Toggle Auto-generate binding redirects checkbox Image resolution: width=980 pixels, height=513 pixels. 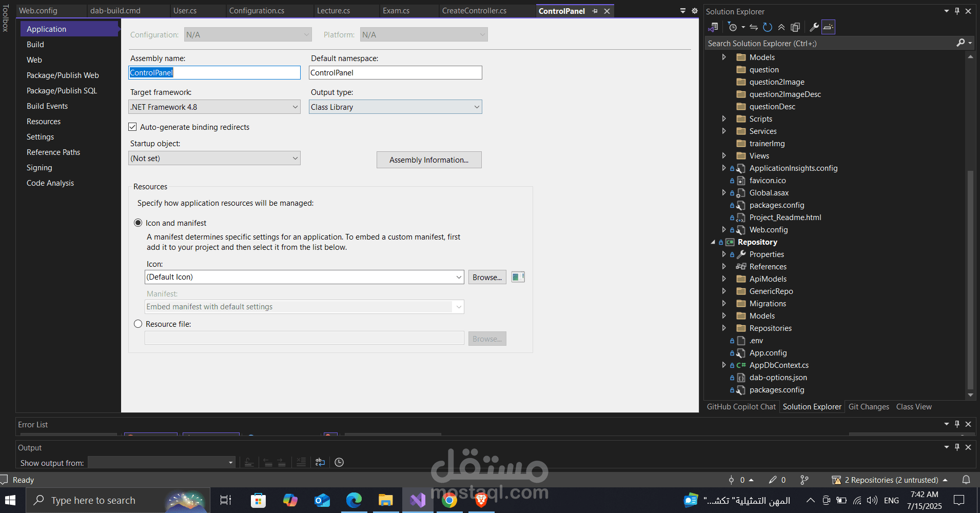[x=132, y=127]
